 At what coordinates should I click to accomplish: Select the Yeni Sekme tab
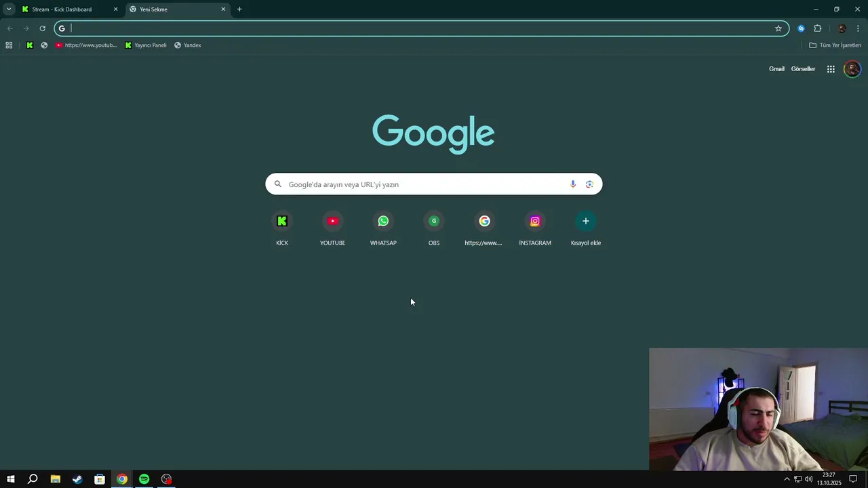178,9
